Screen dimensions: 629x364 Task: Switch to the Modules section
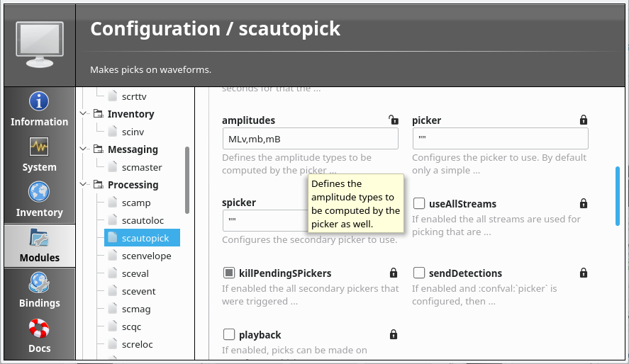coord(39,245)
